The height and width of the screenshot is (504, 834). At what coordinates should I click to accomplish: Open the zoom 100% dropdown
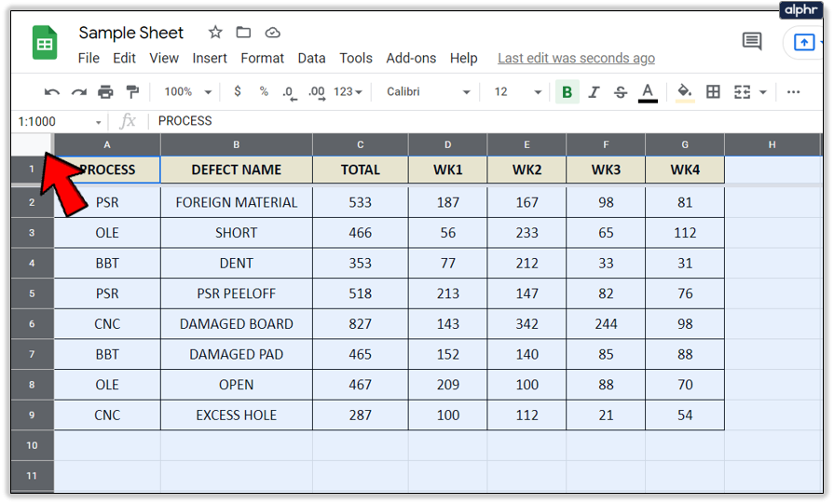click(187, 92)
